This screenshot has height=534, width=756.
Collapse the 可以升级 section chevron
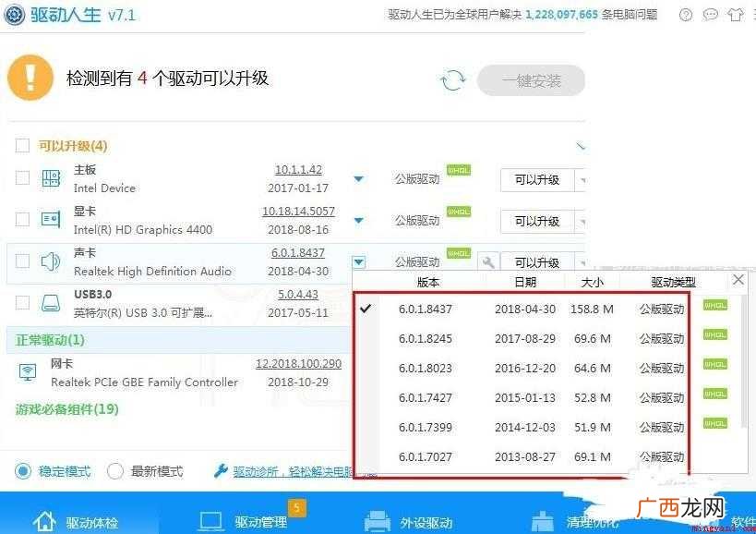tap(580, 145)
